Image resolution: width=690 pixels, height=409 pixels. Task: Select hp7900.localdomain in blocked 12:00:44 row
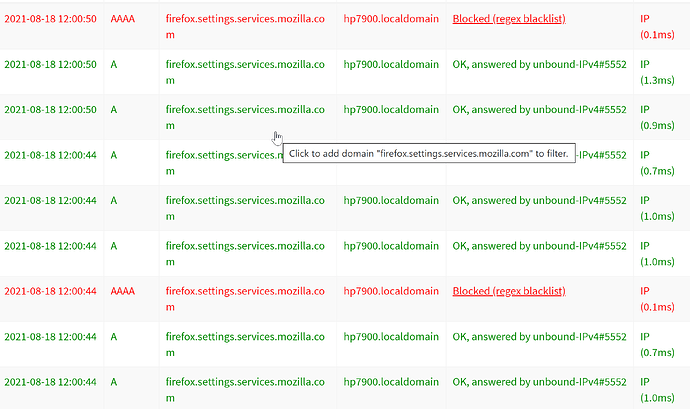pyautogui.click(x=390, y=291)
